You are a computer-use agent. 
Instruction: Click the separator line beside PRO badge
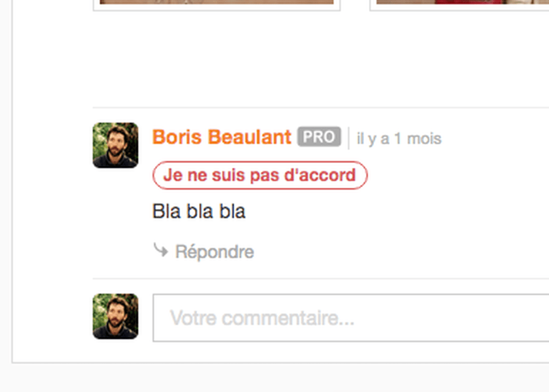pos(348,138)
